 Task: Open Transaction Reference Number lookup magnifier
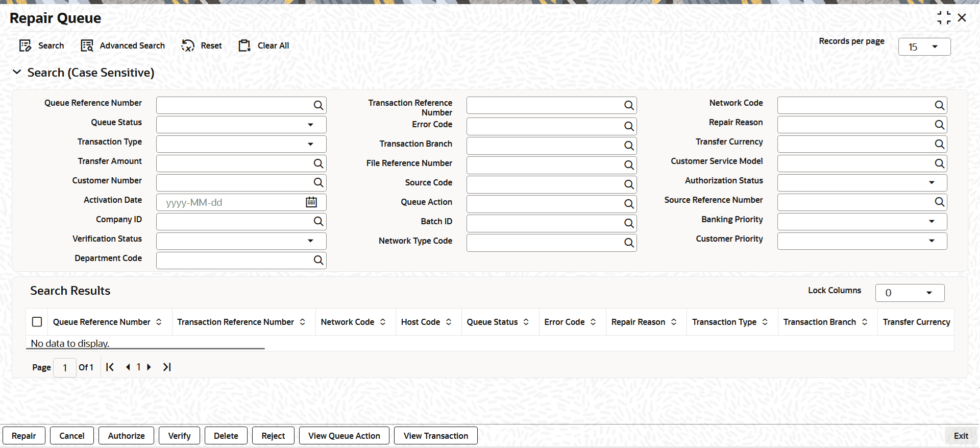coord(629,105)
